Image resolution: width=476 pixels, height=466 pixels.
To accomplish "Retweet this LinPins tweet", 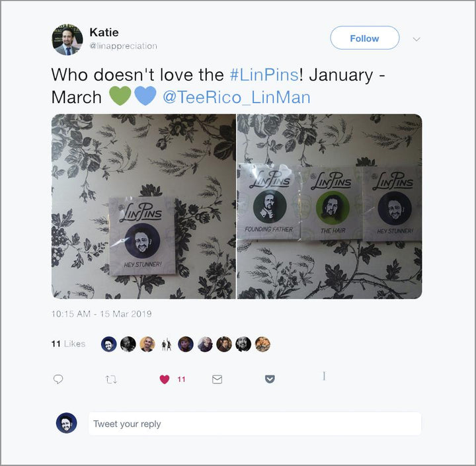I will click(x=111, y=379).
